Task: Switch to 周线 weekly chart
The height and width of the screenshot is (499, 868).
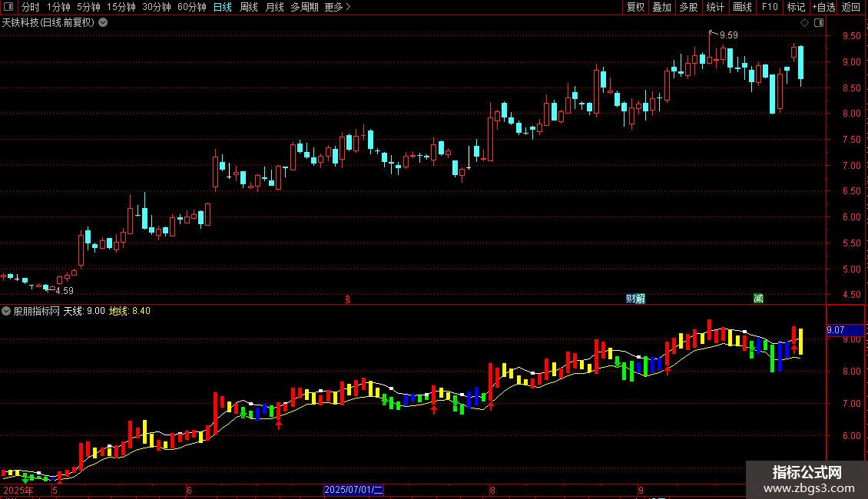Action: pos(249,7)
